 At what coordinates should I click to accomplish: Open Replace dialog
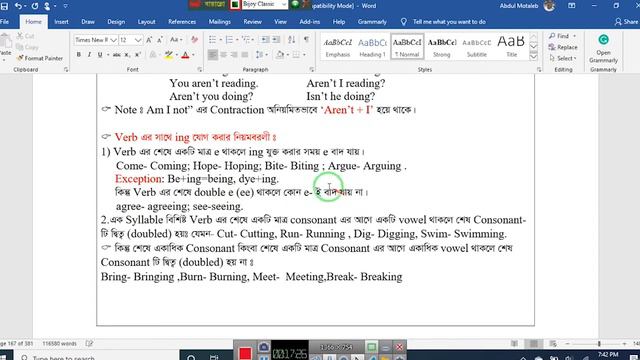(x=563, y=47)
